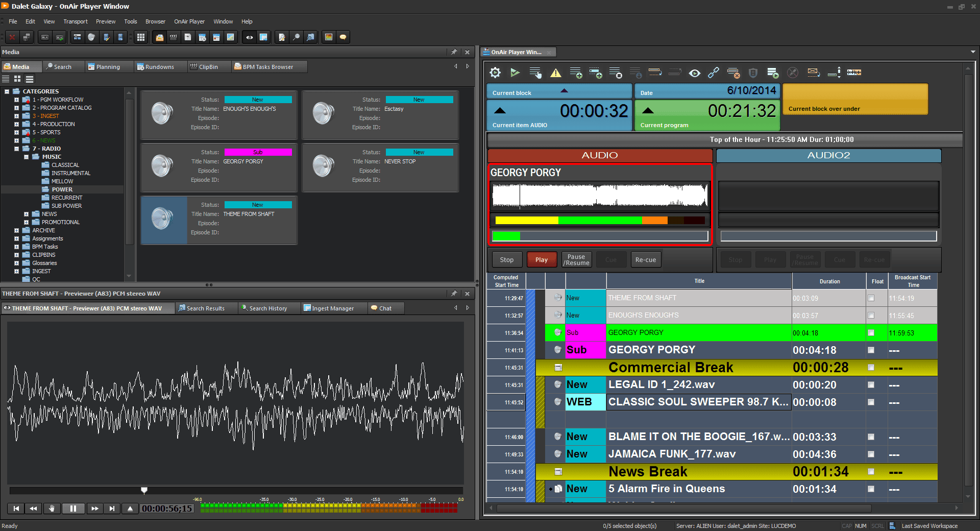Expand the PROMOTIONAL folder
980x531 pixels.
26,222
